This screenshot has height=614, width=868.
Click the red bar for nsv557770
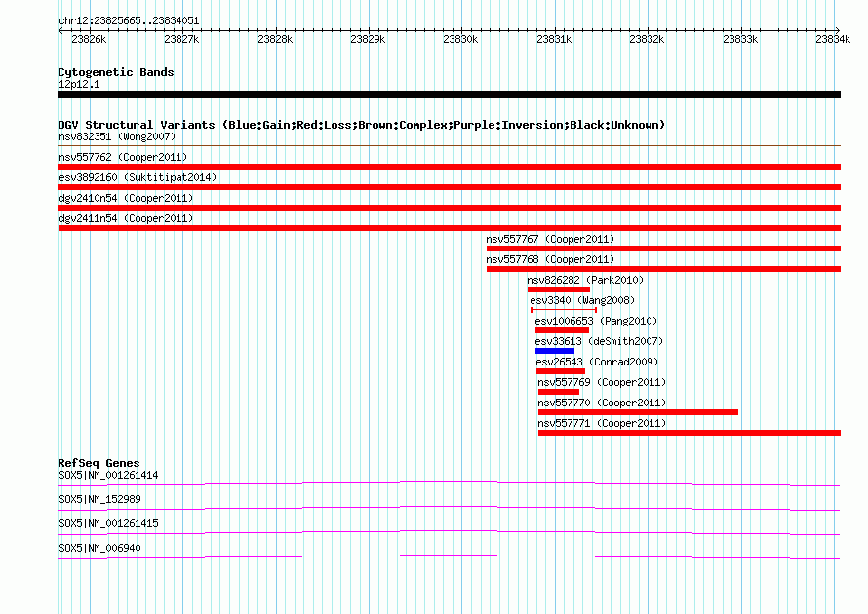tap(638, 412)
